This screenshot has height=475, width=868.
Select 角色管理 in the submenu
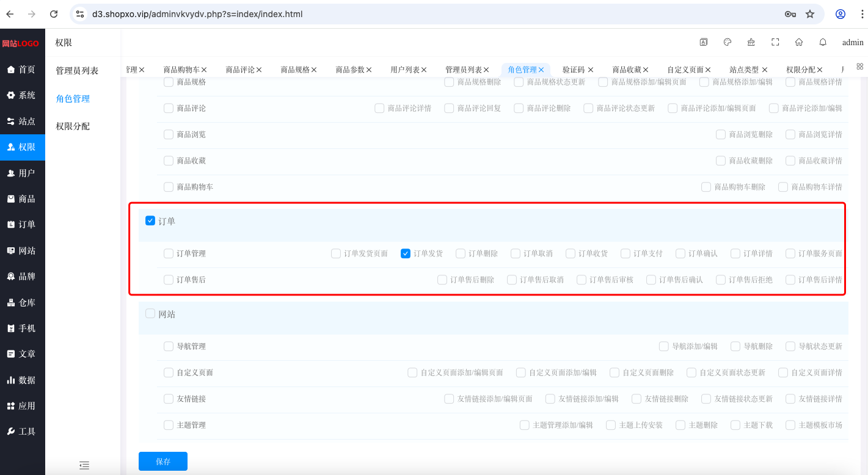(x=73, y=99)
